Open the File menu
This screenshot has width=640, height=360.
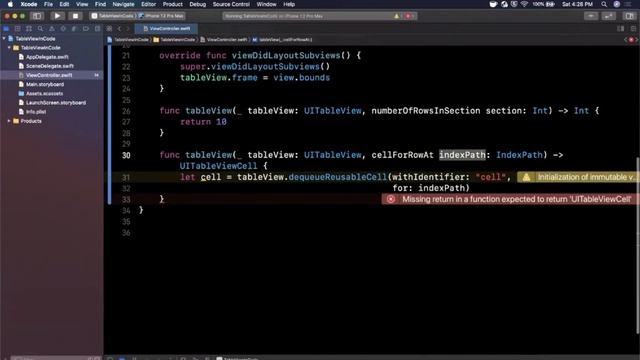[48, 4]
